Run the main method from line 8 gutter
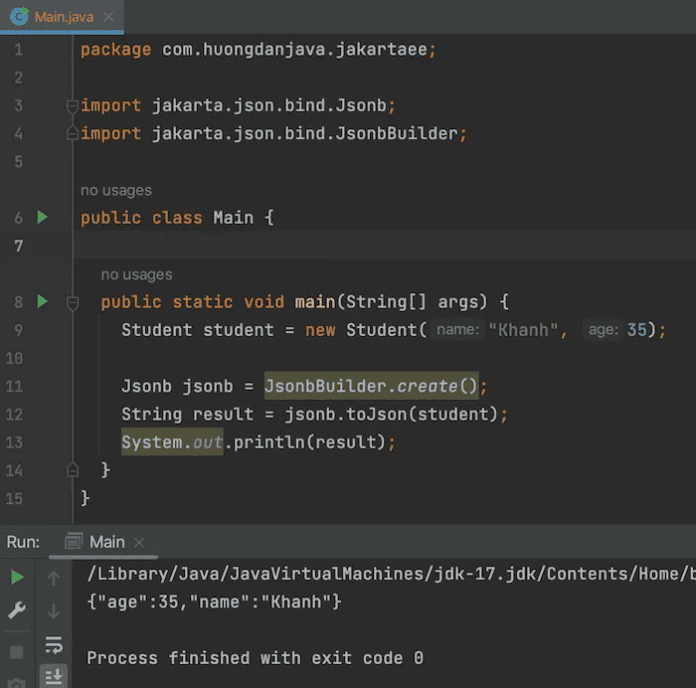 click(x=42, y=301)
